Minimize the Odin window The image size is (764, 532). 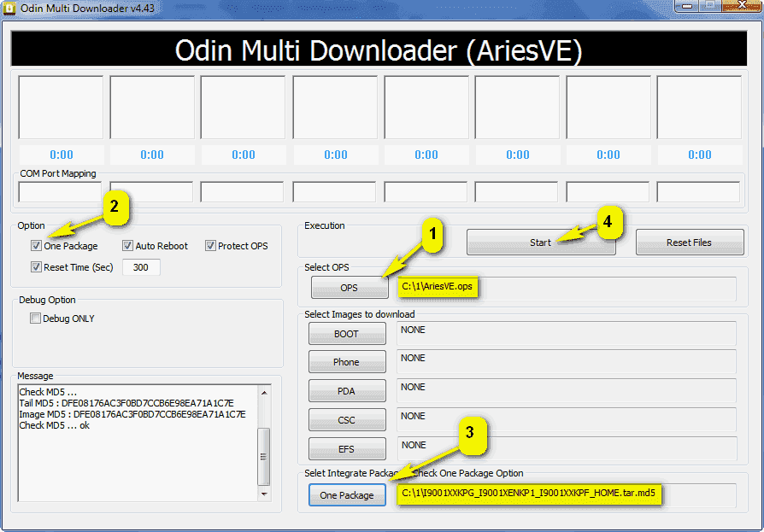(687, 5)
